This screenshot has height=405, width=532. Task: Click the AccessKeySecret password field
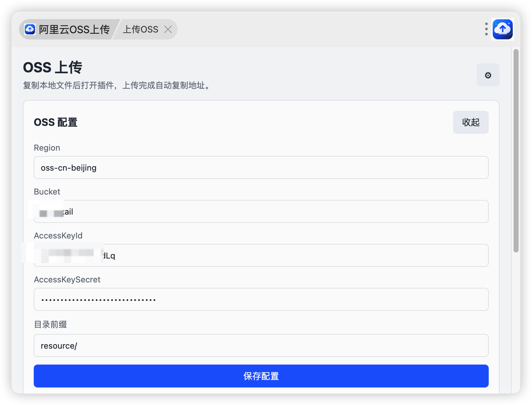point(261,299)
